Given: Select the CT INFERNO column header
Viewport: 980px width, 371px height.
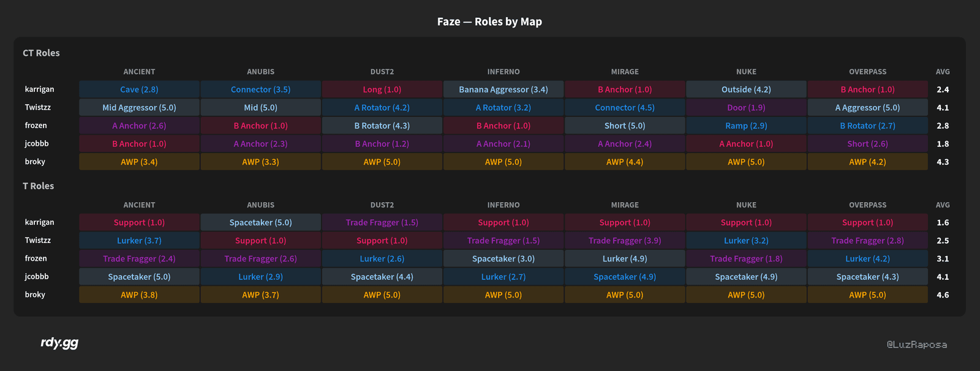Looking at the screenshot, I should [x=503, y=72].
